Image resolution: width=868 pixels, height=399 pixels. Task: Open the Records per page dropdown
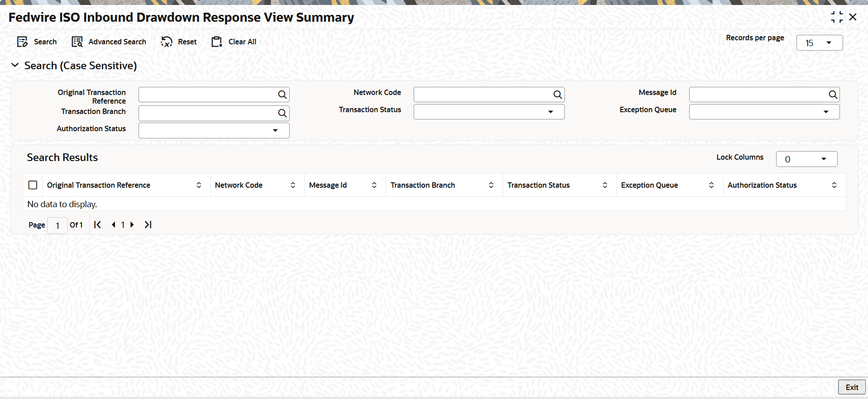pyautogui.click(x=819, y=43)
